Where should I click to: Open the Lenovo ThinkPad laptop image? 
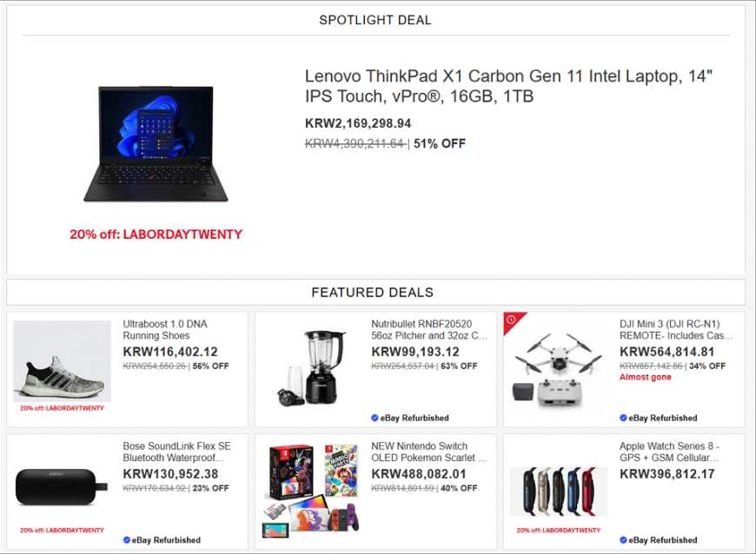pyautogui.click(x=156, y=143)
